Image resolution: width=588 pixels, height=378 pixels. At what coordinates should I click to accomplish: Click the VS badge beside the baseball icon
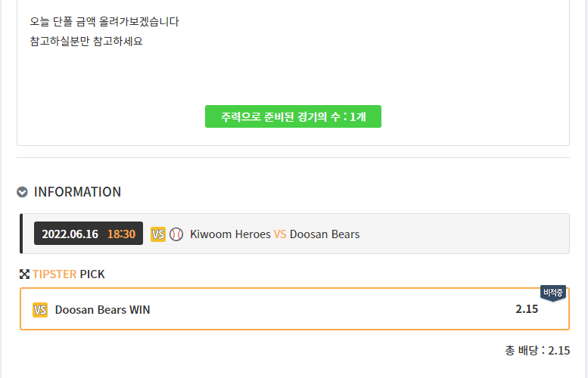[158, 234]
